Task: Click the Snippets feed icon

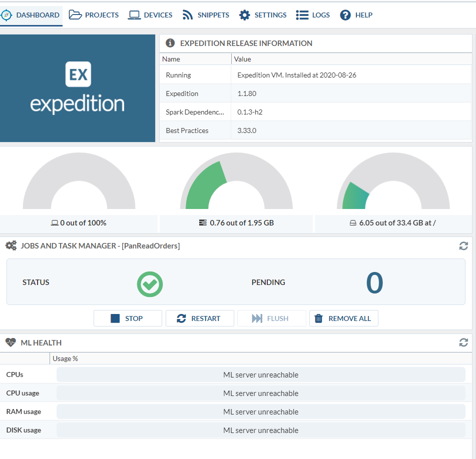Action: [188, 15]
